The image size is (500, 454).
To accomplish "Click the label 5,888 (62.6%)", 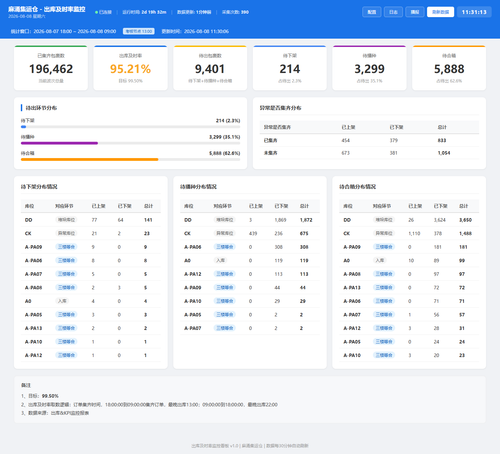I will coord(225,153).
